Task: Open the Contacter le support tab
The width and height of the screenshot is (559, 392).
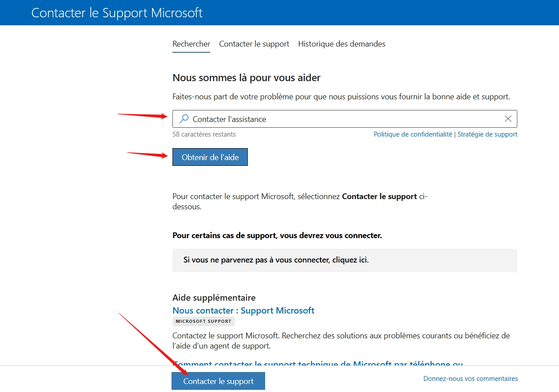Action: click(254, 44)
